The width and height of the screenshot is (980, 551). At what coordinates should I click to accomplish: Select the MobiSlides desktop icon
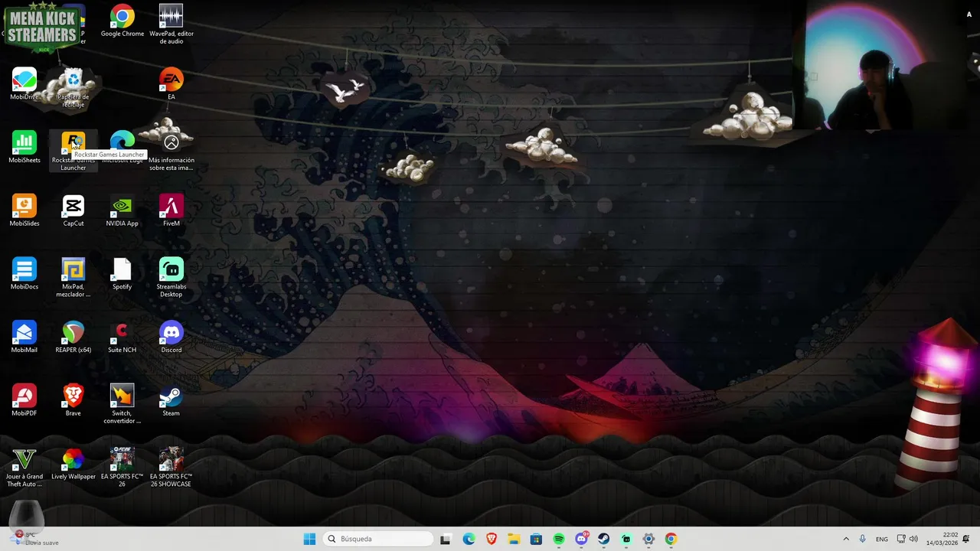pos(24,210)
